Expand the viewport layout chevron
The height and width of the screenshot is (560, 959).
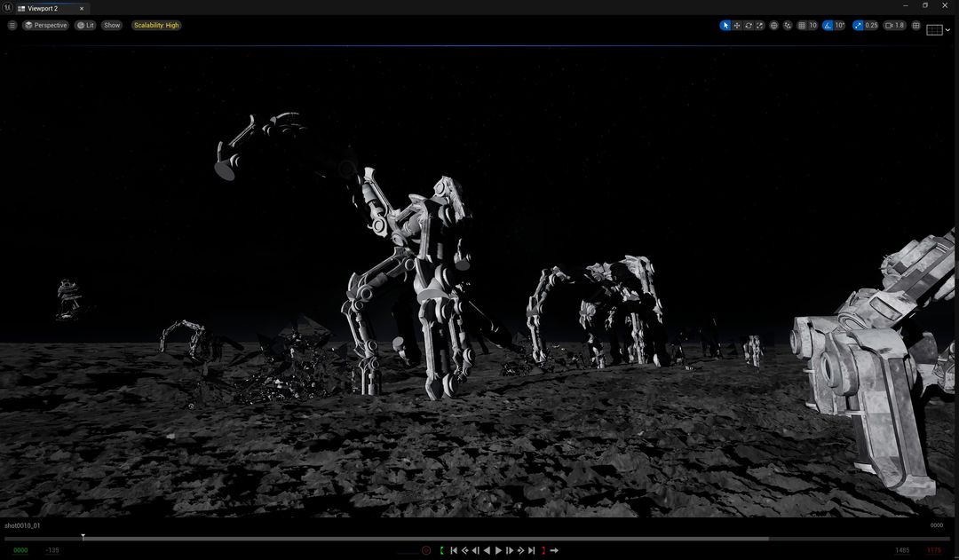pyautogui.click(x=948, y=30)
